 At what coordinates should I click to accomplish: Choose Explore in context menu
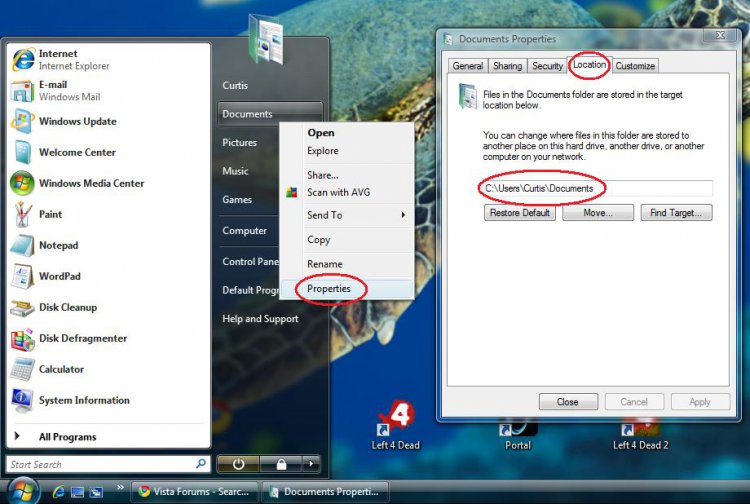point(322,151)
